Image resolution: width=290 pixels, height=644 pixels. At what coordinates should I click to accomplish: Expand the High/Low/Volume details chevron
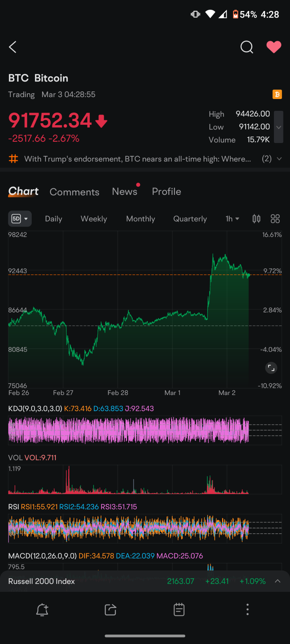279,127
